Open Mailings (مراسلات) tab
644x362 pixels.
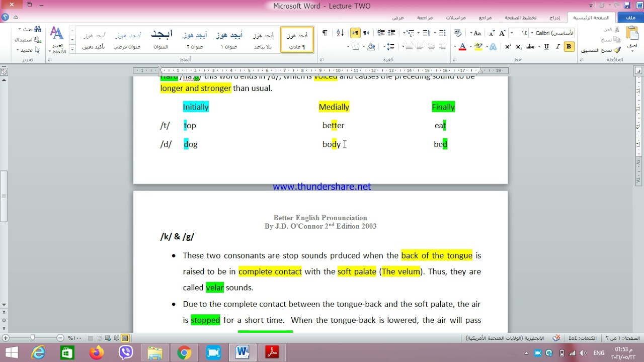(456, 18)
